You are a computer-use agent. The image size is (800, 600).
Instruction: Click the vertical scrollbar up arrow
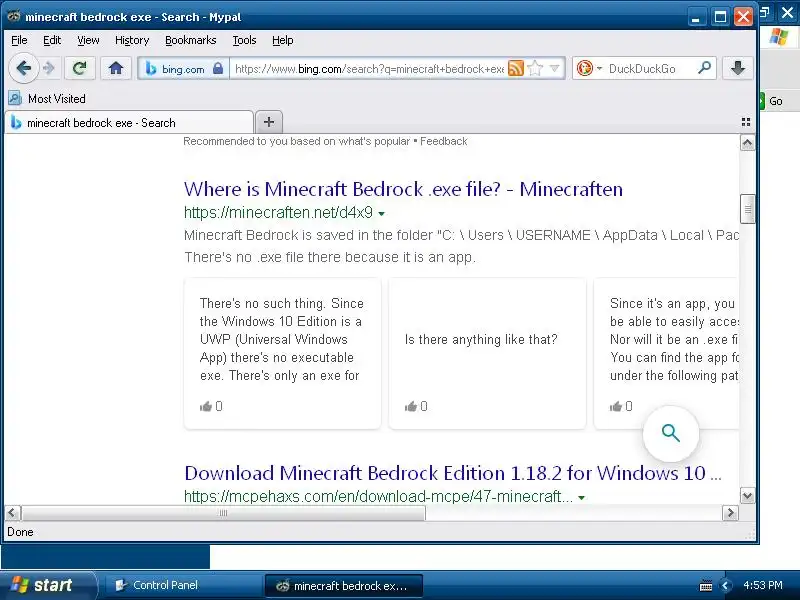(x=747, y=143)
